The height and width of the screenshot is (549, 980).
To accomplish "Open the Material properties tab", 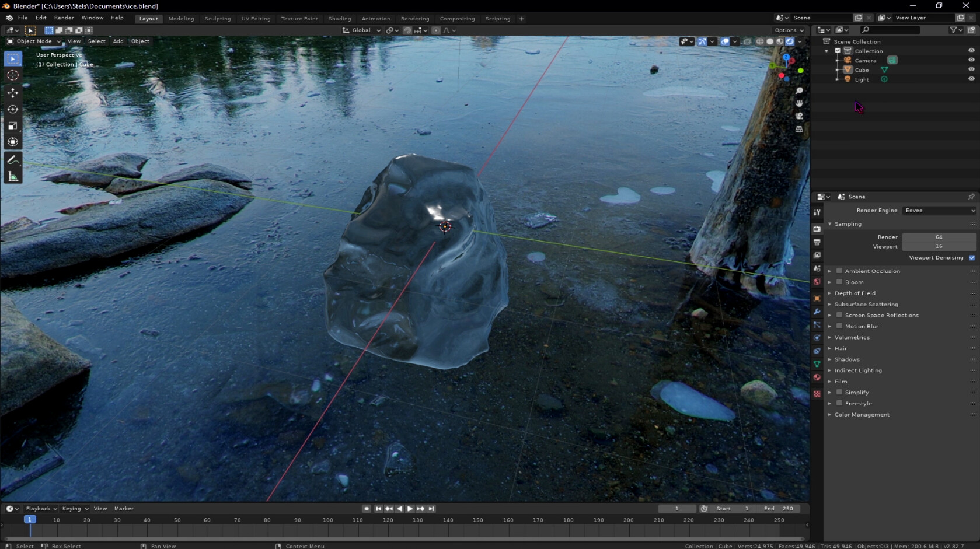I will coord(816,377).
